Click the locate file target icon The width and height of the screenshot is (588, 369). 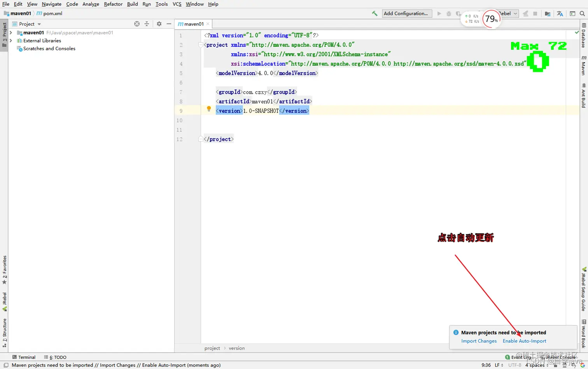pyautogui.click(x=137, y=24)
